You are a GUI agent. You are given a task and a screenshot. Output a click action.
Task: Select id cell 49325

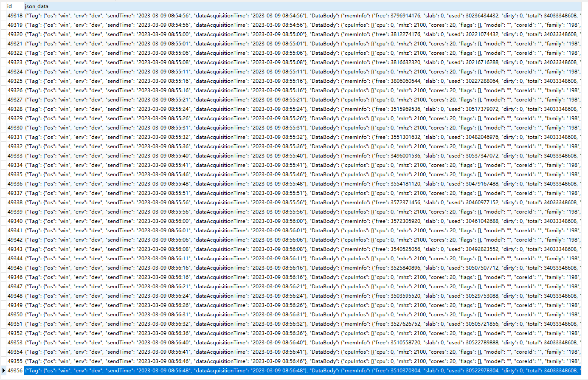(15, 81)
